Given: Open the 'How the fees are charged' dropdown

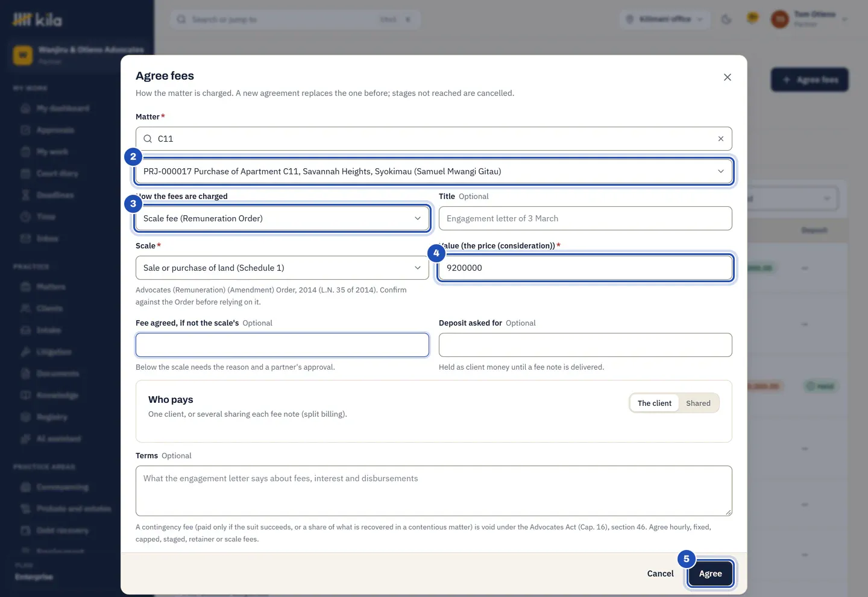Looking at the screenshot, I should coord(282,218).
